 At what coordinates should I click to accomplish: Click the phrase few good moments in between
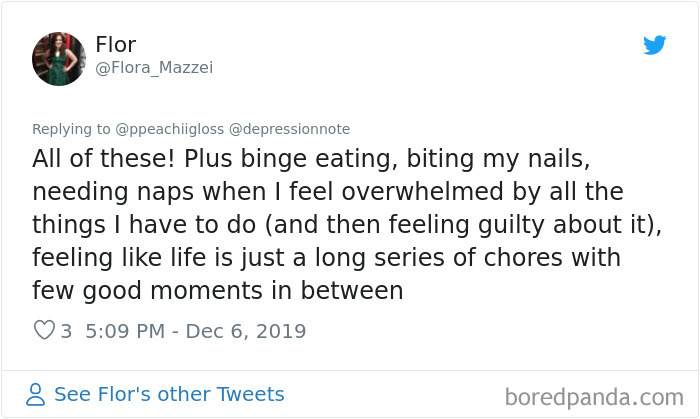[217, 291]
